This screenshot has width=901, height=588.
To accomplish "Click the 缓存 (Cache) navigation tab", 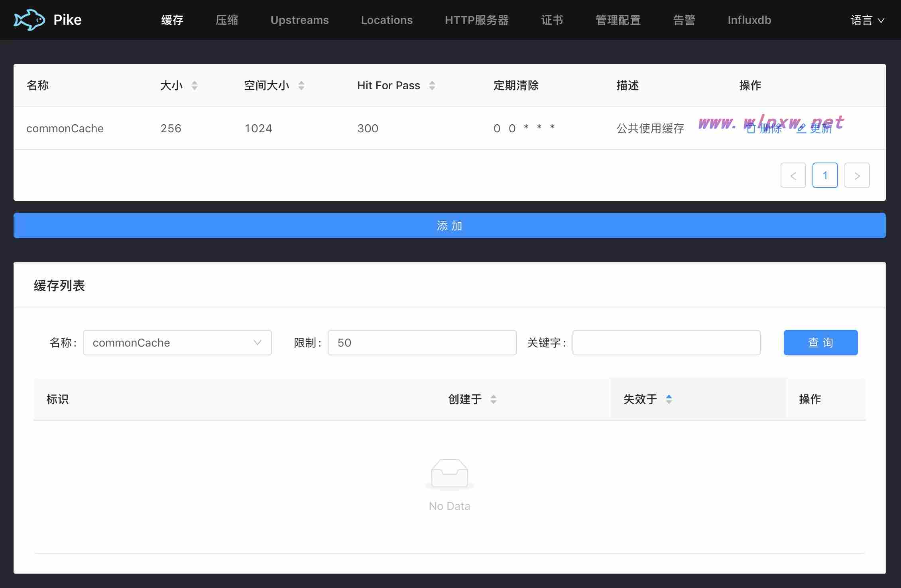I will 171,20.
